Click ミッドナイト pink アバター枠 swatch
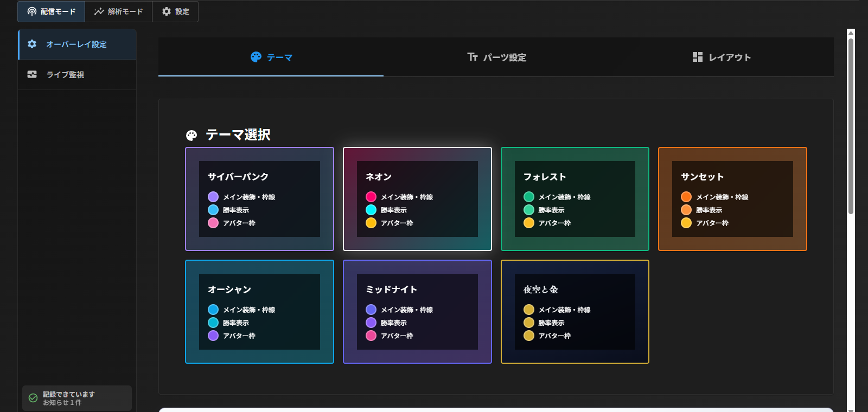Image resolution: width=868 pixels, height=412 pixels. [371, 336]
